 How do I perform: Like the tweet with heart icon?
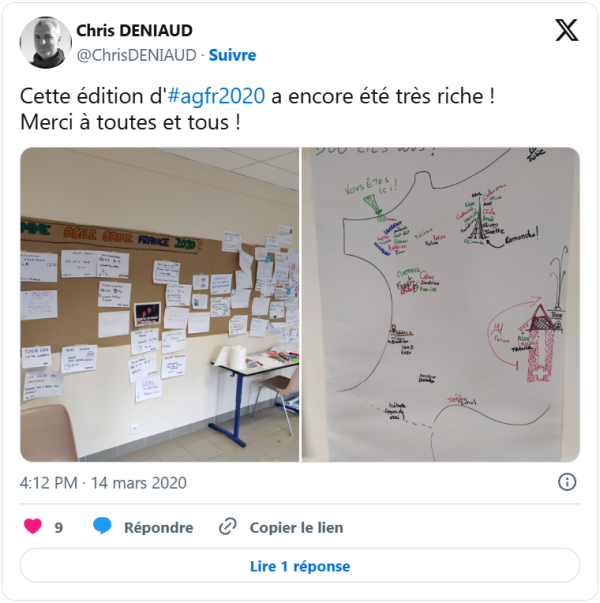(x=33, y=527)
